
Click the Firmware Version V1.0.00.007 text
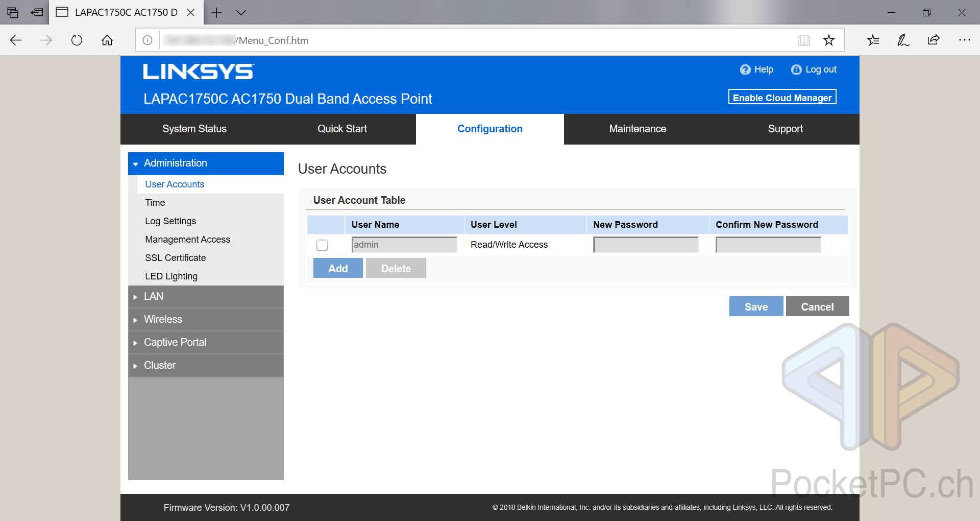pos(227,508)
